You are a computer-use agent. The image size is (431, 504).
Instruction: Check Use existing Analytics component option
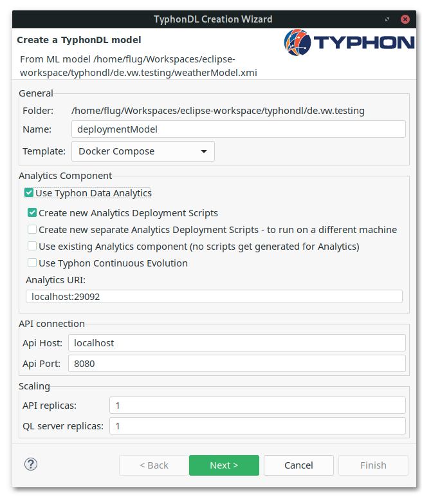[32, 247]
